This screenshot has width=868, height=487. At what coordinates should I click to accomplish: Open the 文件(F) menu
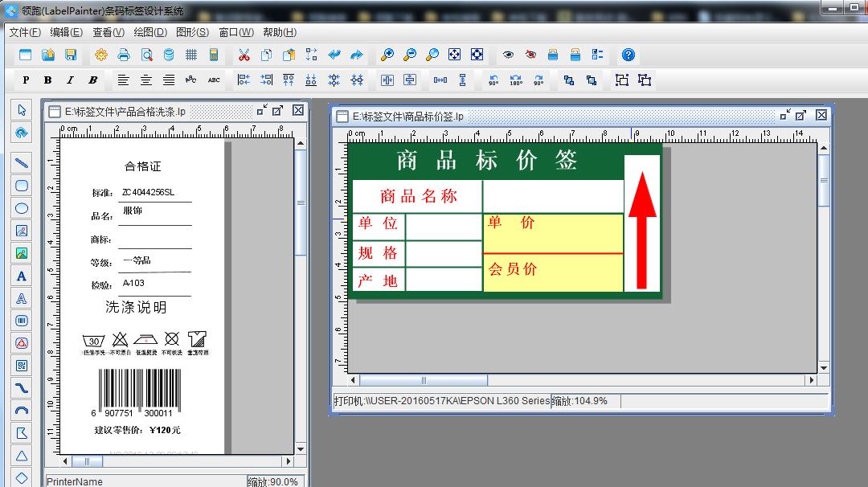[x=25, y=32]
